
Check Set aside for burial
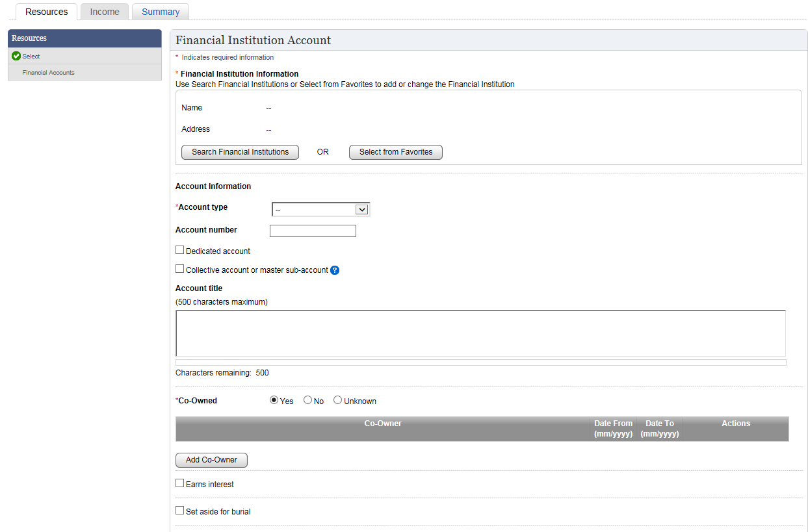pyautogui.click(x=180, y=511)
